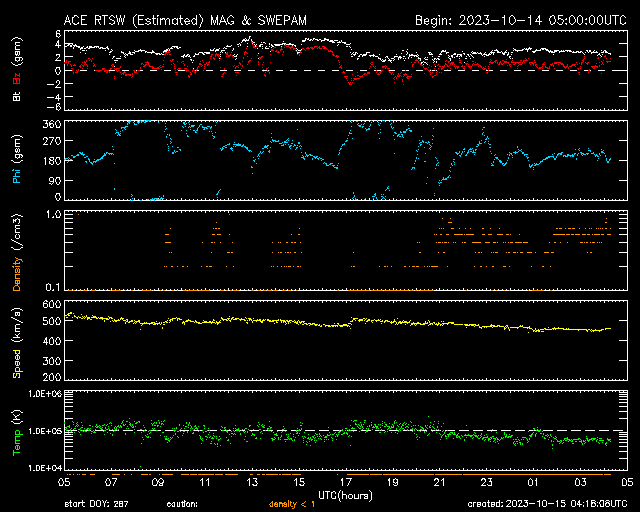The width and height of the screenshot is (640, 512).
Task: Click the Temp (K) axis label
Action: pos(17,431)
